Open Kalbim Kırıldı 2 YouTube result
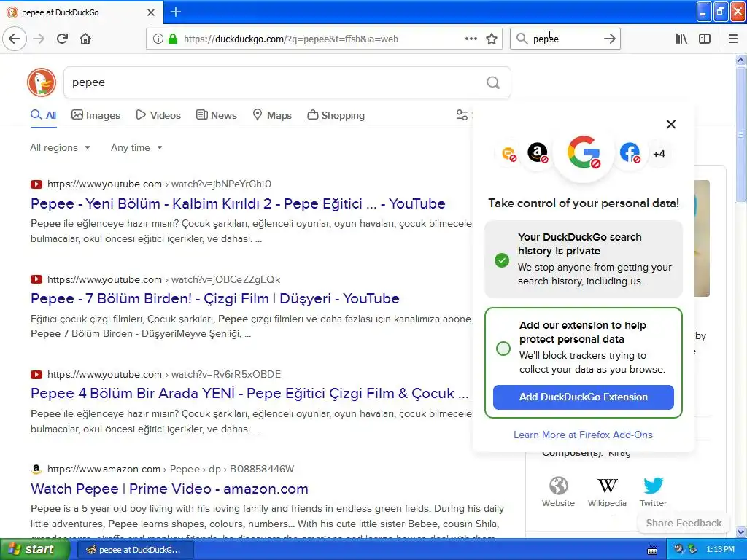The height and width of the screenshot is (560, 747). (238, 204)
